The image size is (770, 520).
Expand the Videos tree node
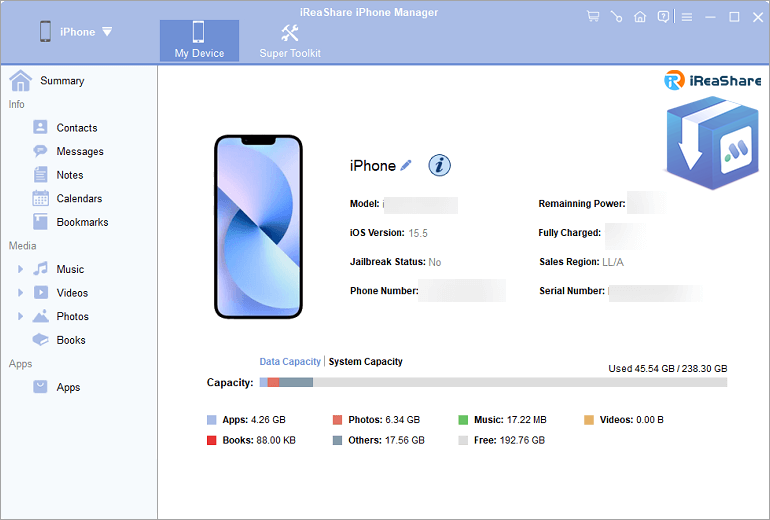click(20, 293)
